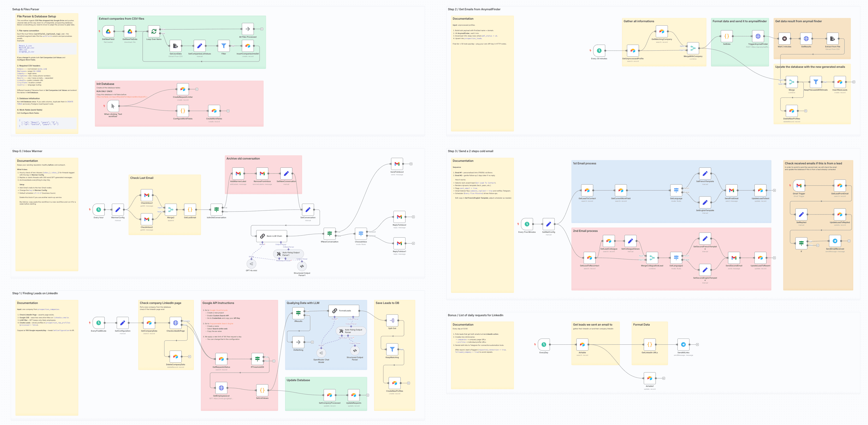Open the IfThresholdOK condition node

(258, 359)
